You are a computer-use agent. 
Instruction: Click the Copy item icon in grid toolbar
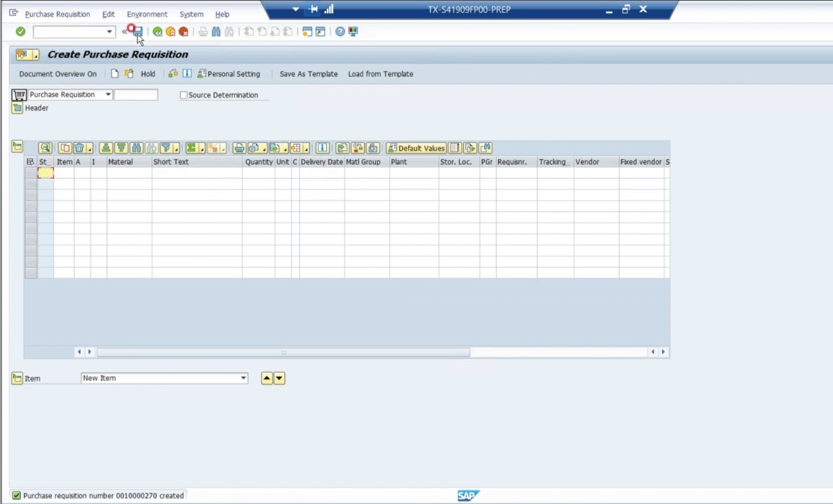[x=64, y=148]
